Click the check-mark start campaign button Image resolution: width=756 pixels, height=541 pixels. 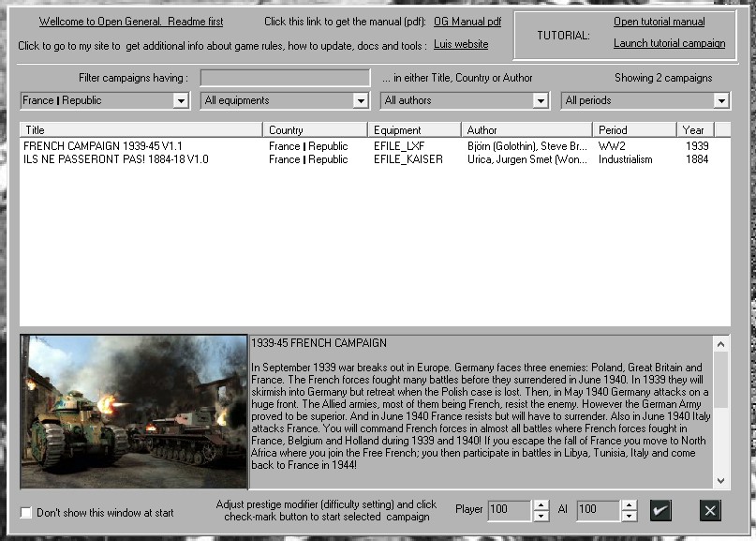(x=660, y=511)
